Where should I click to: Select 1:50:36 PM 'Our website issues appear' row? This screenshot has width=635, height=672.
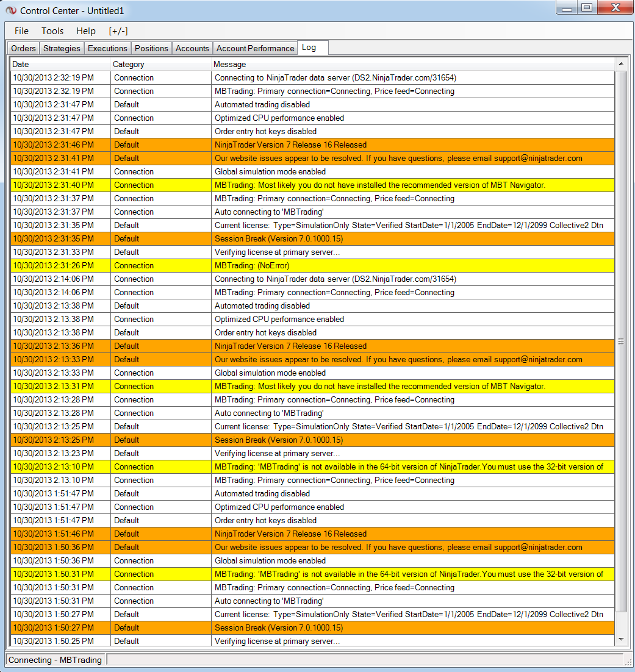pyautogui.click(x=312, y=547)
